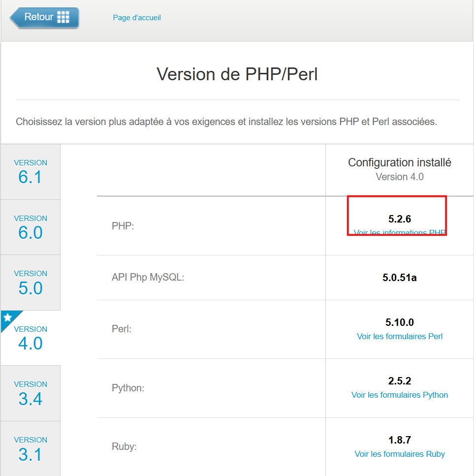Choose the Version 5.0 tab
Image resolution: width=474 pixels, height=476 pixels.
click(x=31, y=283)
